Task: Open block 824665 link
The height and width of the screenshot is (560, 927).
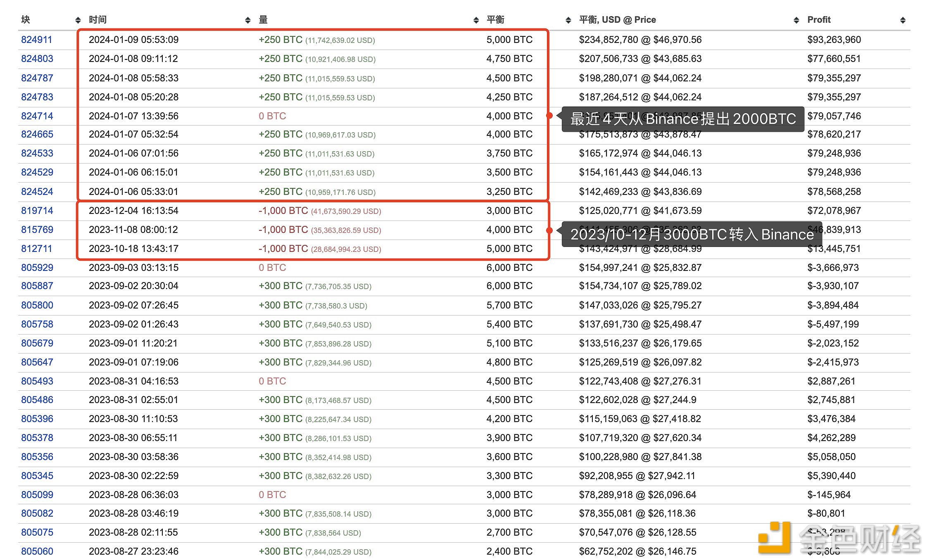Action: 37,134
